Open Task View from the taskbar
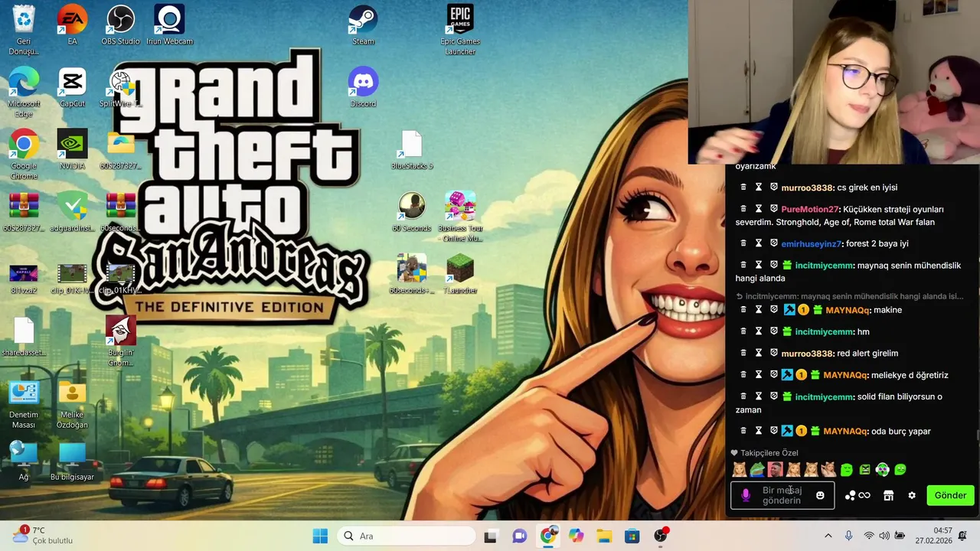Image resolution: width=980 pixels, height=551 pixels. 490,536
